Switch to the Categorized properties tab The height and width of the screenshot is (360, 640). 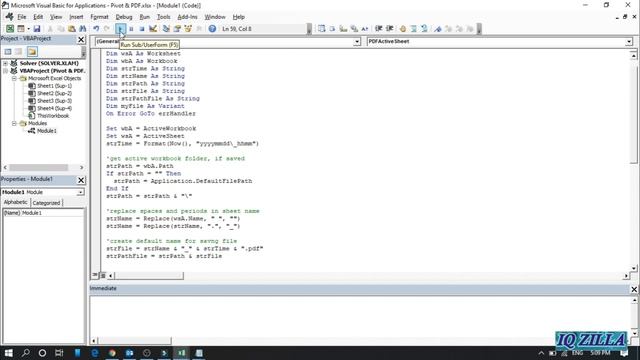(x=46, y=203)
